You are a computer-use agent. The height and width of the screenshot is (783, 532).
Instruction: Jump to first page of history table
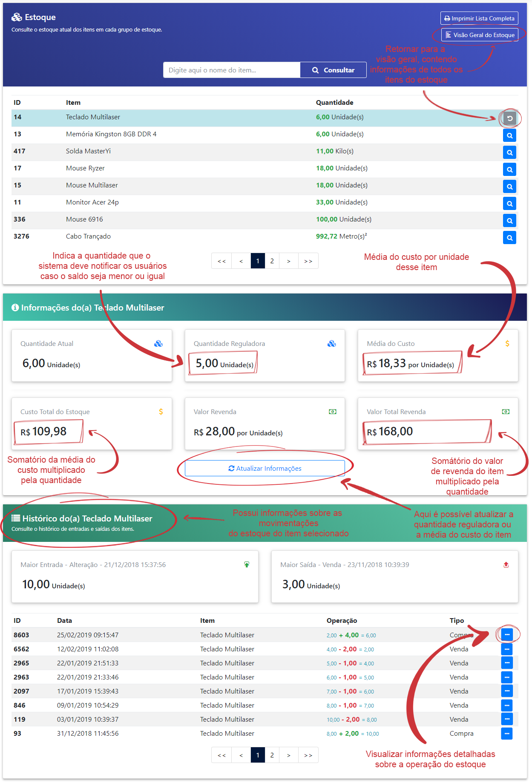(x=221, y=755)
